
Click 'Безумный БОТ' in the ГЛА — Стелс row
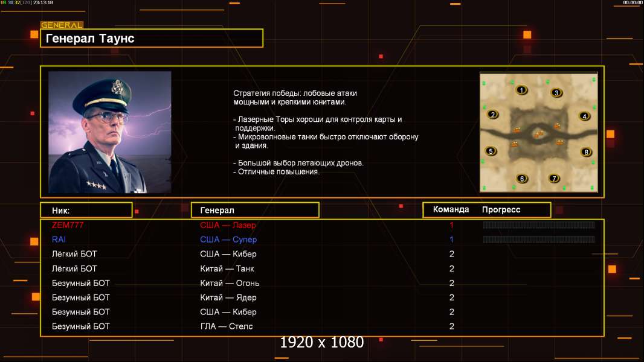[80, 326]
